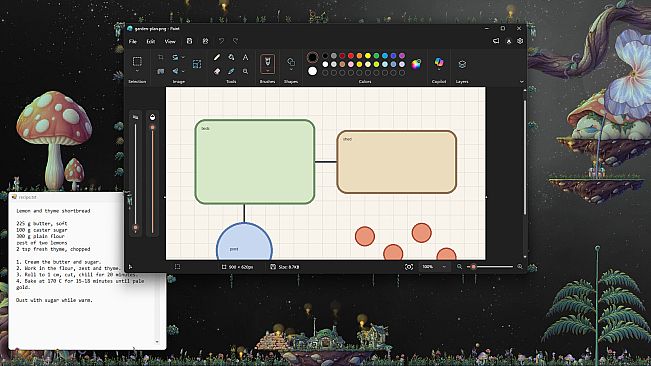Click the Rotate image icon
The height and width of the screenshot is (366, 651).
[175, 57]
